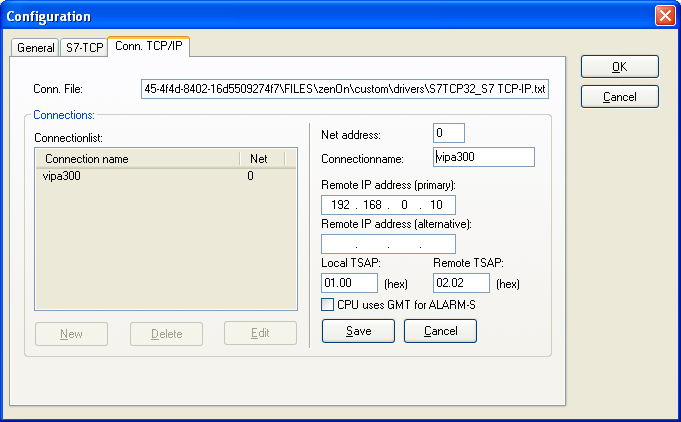Click the alternative Remote IP address field

[388, 244]
